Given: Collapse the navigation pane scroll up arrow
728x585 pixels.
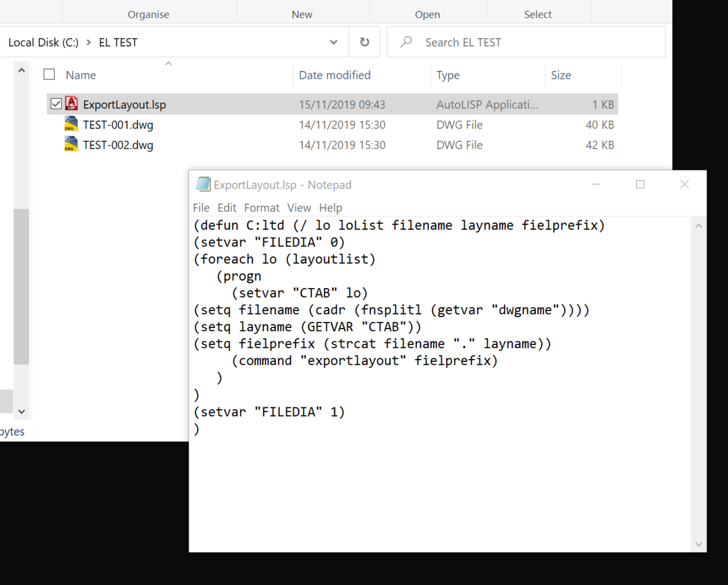Looking at the screenshot, I should pos(21,71).
